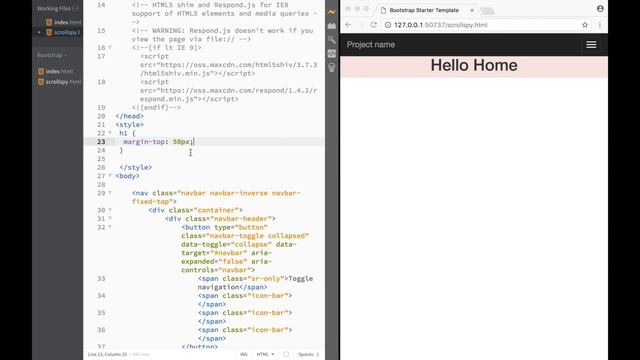Image resolution: width=640 pixels, height=360 pixels.
Task: Click the Spaces indentation setting in status bar
Action: [309, 354]
